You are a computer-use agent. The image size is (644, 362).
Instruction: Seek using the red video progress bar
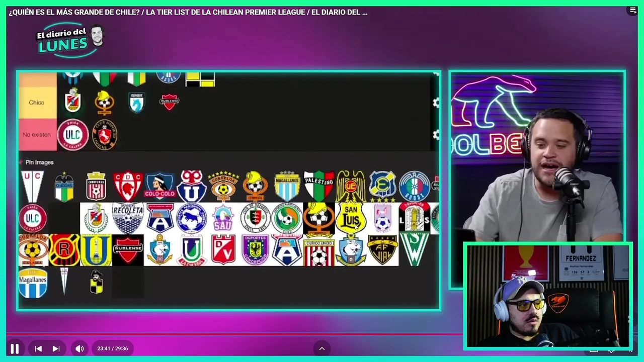[234, 334]
